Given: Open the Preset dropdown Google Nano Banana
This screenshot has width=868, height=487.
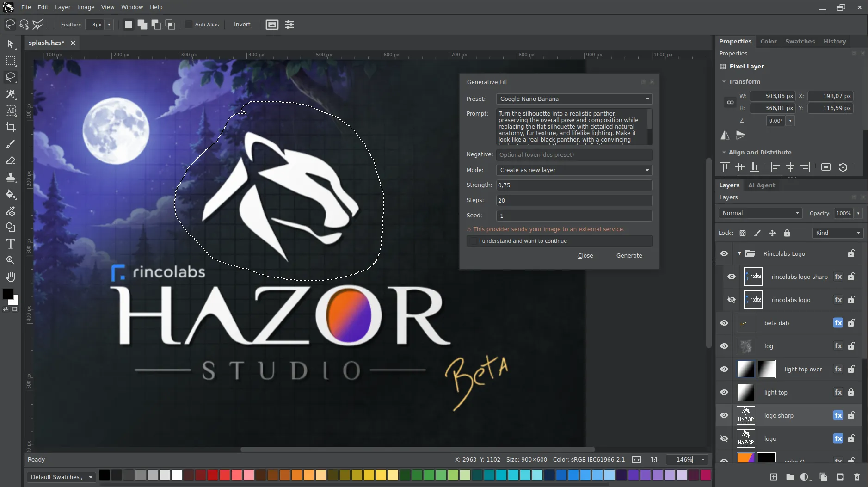Looking at the screenshot, I should pos(574,99).
